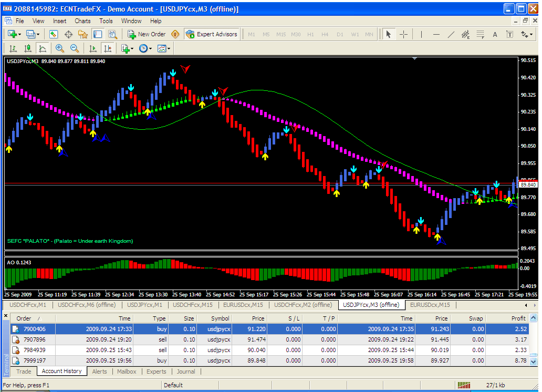Toggle Expert Advisors on or off

pyautogui.click(x=212, y=34)
